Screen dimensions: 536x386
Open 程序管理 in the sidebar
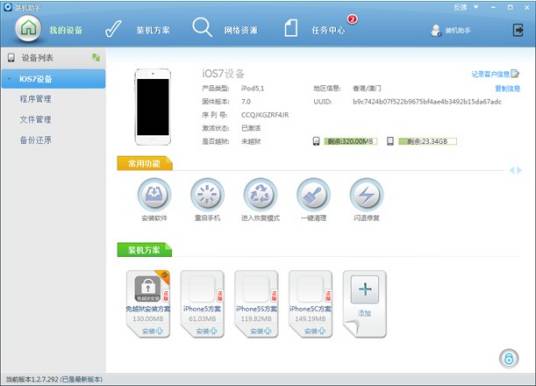[36, 99]
